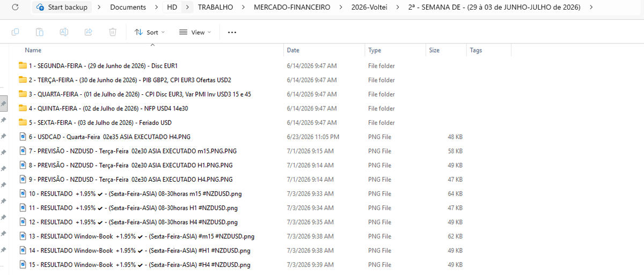Select '8 - PREVISÃO - NZDUSD' H1 file name
Screen dimensions: 644x275
pos(131,165)
